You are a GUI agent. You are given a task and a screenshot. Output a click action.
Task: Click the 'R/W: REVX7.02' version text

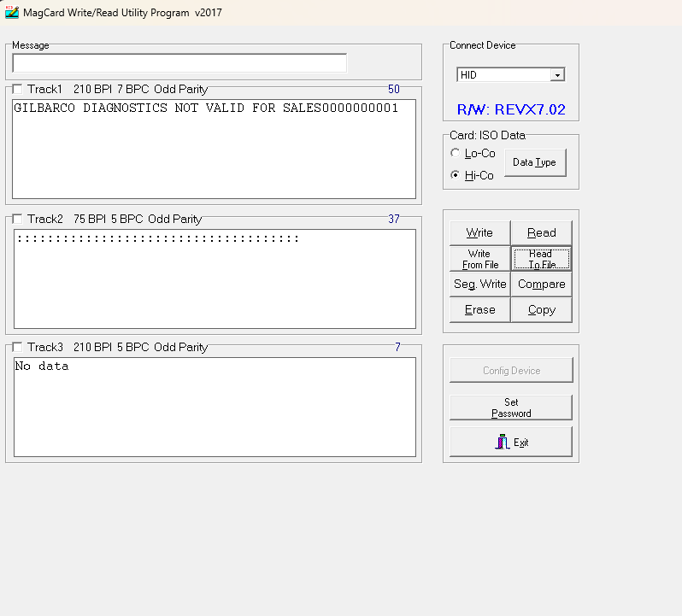[x=511, y=109]
